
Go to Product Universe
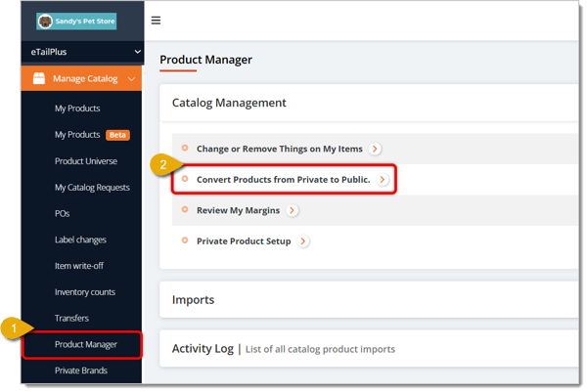86,161
